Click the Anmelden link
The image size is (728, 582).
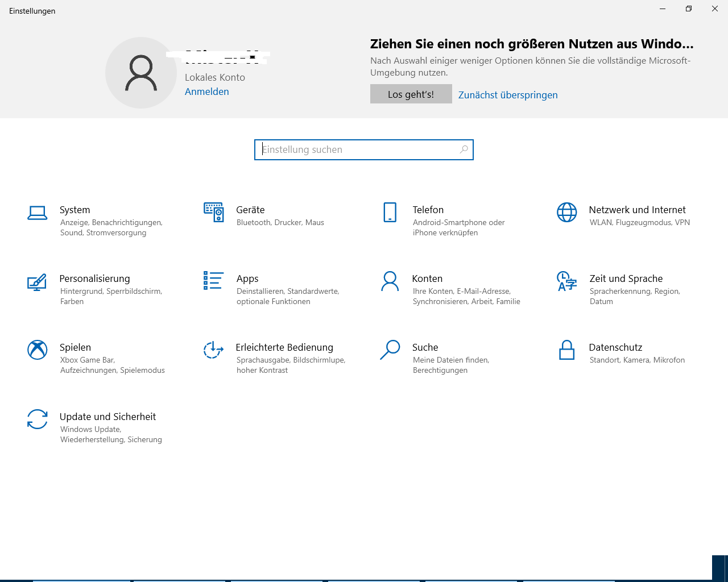(207, 92)
